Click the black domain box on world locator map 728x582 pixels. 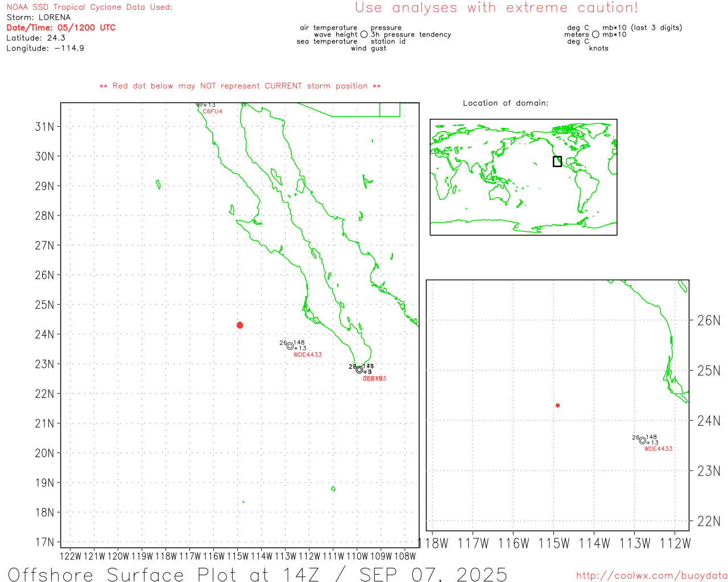click(557, 161)
